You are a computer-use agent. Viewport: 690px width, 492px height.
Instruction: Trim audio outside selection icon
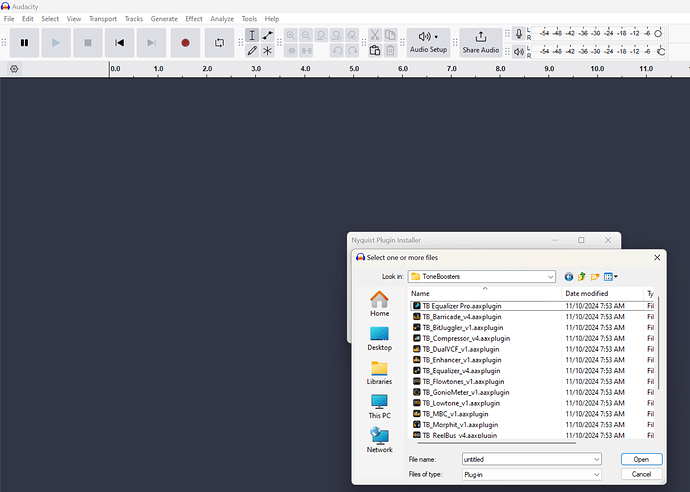(x=291, y=51)
